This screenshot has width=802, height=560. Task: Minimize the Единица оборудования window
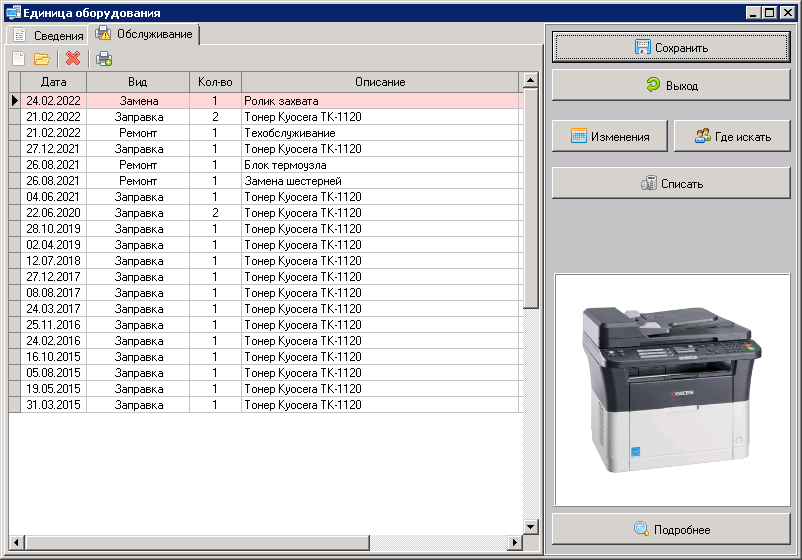coord(752,13)
